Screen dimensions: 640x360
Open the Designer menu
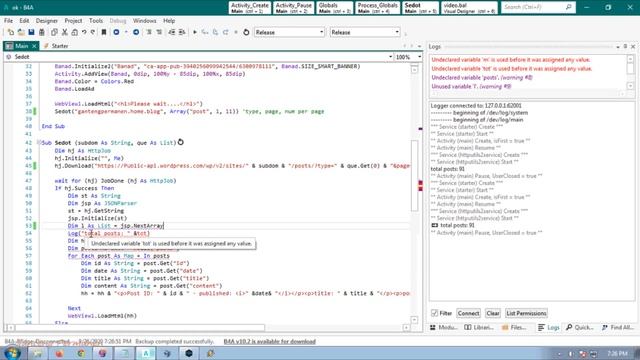click(x=47, y=20)
